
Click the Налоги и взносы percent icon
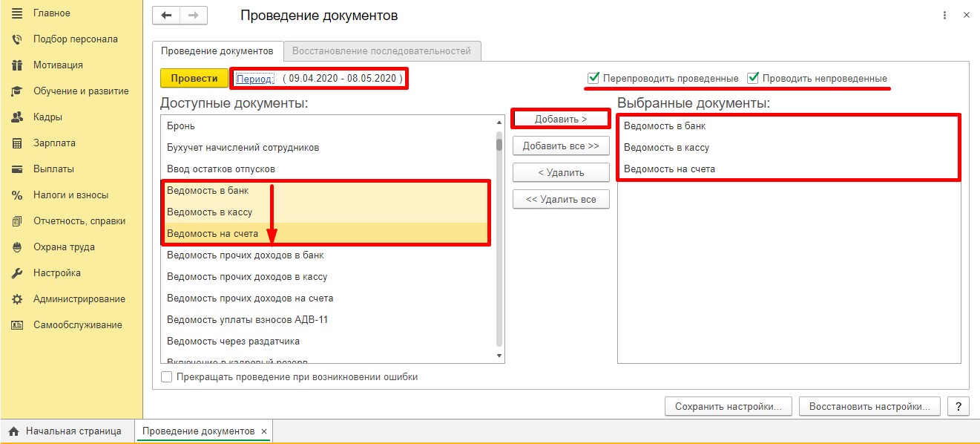[17, 195]
